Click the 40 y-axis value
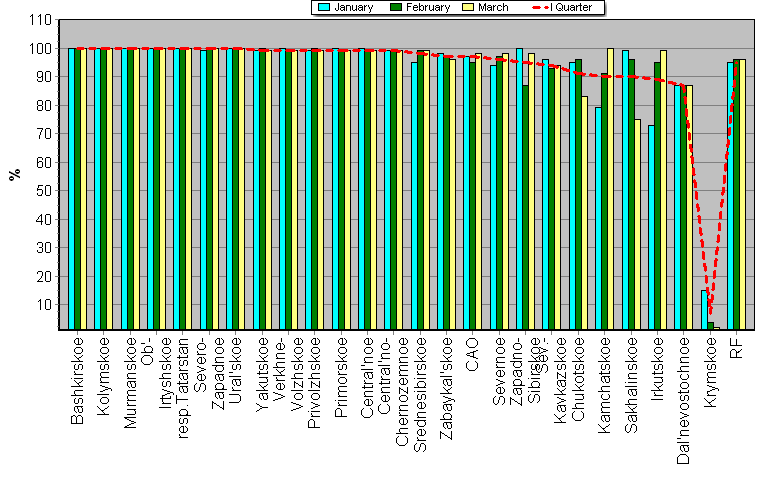Viewport: 777px width, 479px height. tap(44, 219)
